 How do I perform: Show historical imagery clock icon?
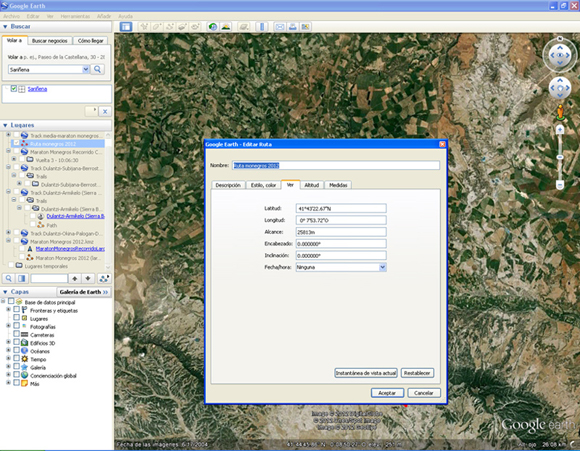click(x=213, y=27)
